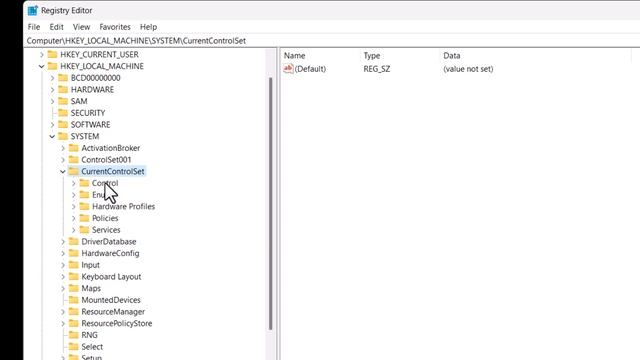The image size is (640, 360).
Task: Expand the Services subkey arrow
Action: pos(73,230)
